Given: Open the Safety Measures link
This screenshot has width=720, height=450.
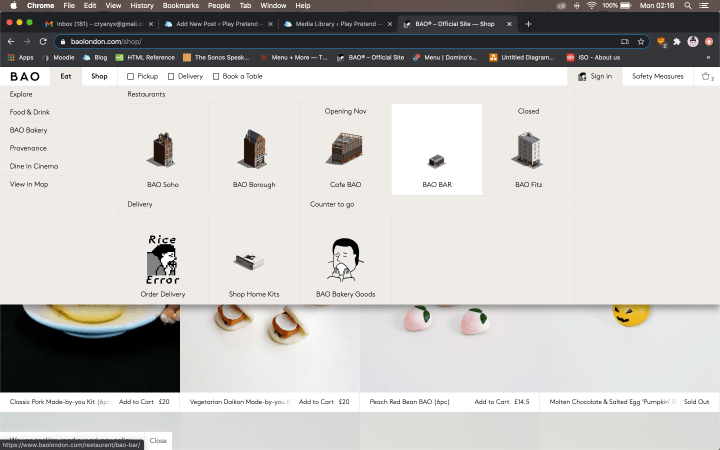Looking at the screenshot, I should pos(657,76).
